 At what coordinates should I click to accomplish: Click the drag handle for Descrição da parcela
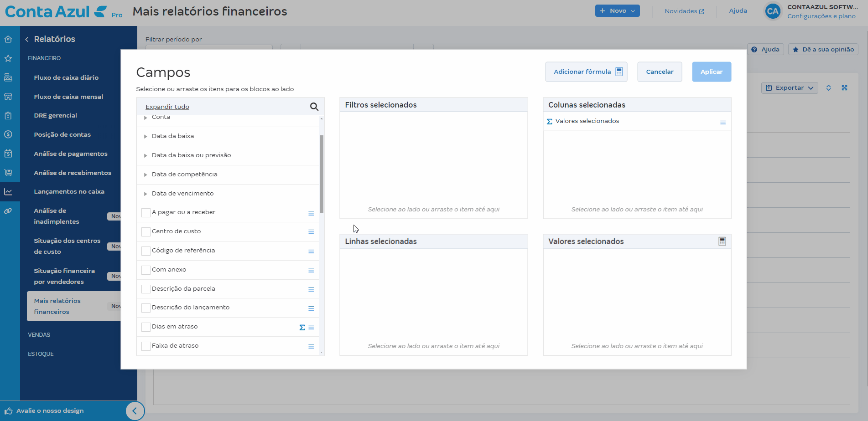(311, 290)
